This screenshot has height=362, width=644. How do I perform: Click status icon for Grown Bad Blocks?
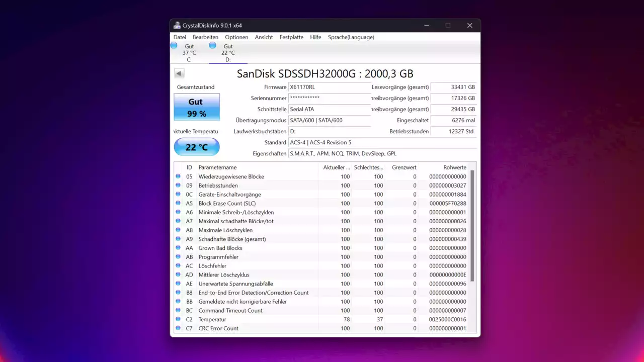coord(178,248)
